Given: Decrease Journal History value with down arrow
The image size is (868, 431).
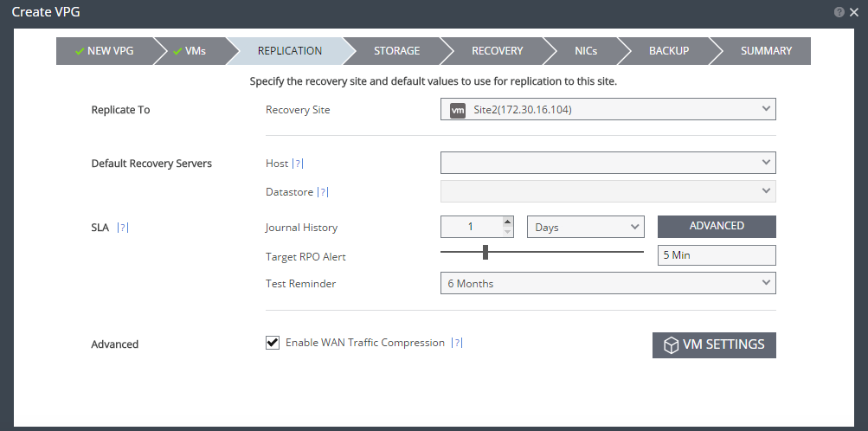Looking at the screenshot, I should click(x=508, y=232).
